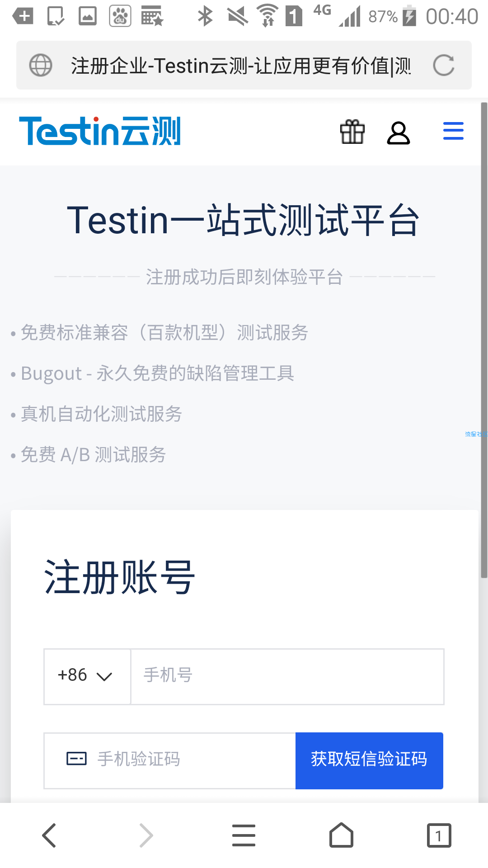488x868 pixels.
Task: Focus the 手机号 phone number field
Action: coord(287,677)
